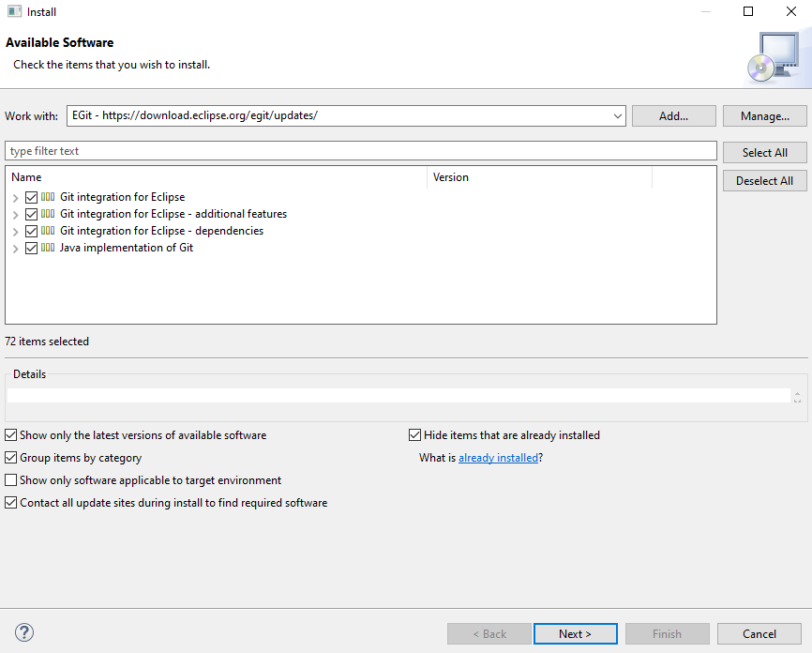The image size is (812, 653).
Task: Click the Cancel button
Action: tap(759, 634)
